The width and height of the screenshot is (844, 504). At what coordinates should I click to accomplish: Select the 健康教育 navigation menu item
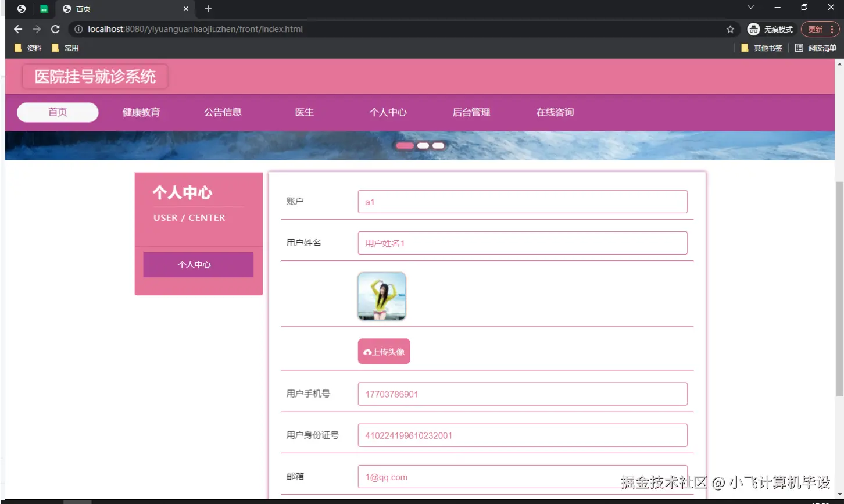(142, 112)
